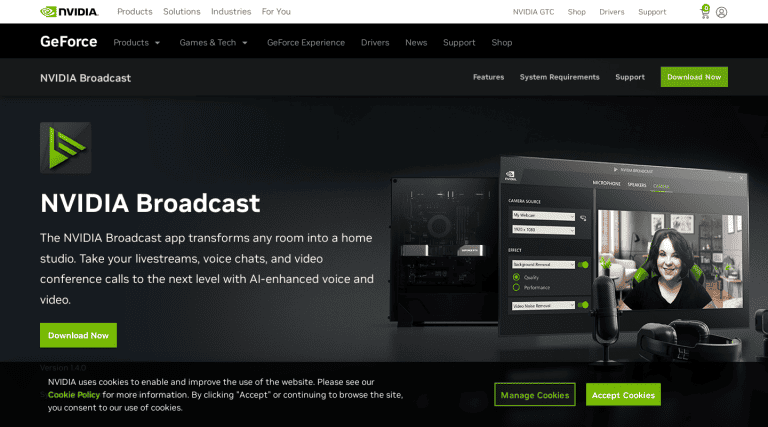Open the Cookie Policy link
768x427 pixels.
[x=74, y=395]
